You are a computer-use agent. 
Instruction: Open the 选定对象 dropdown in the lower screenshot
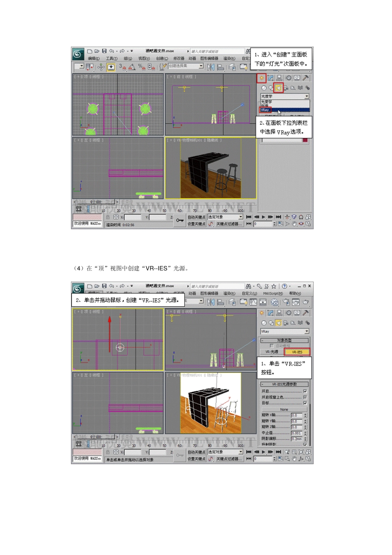[225, 452]
